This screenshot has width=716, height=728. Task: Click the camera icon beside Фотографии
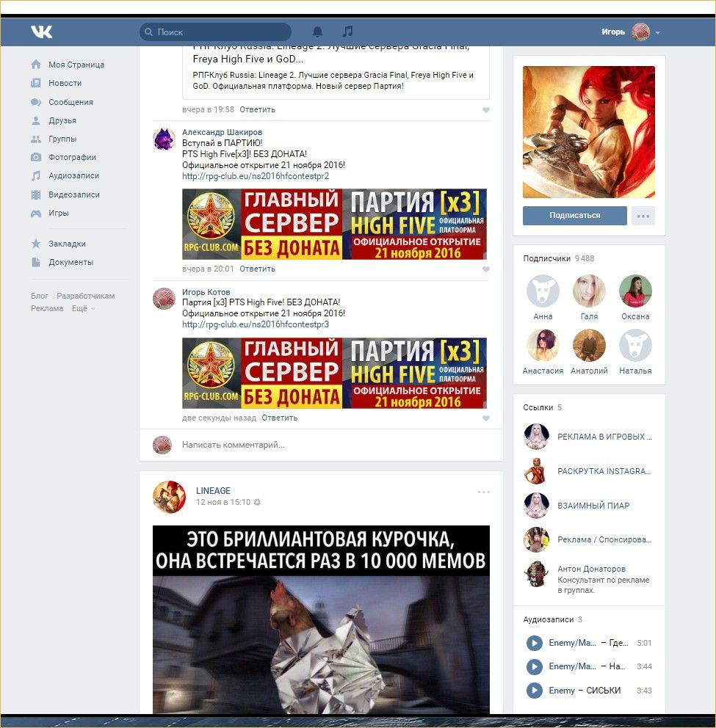[x=36, y=157]
